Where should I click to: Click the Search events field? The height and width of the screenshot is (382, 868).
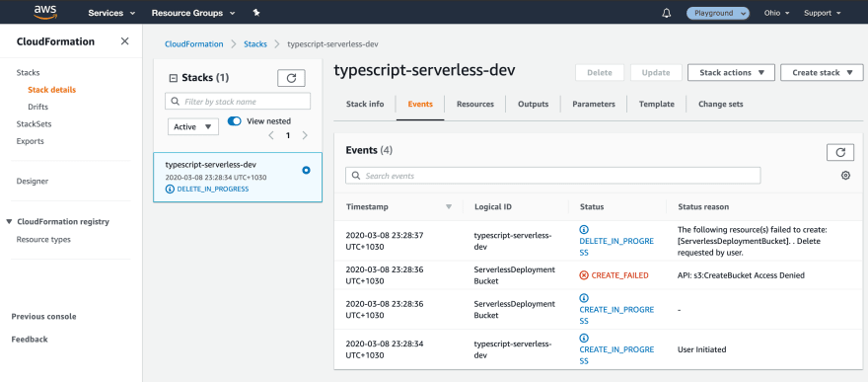[553, 176]
